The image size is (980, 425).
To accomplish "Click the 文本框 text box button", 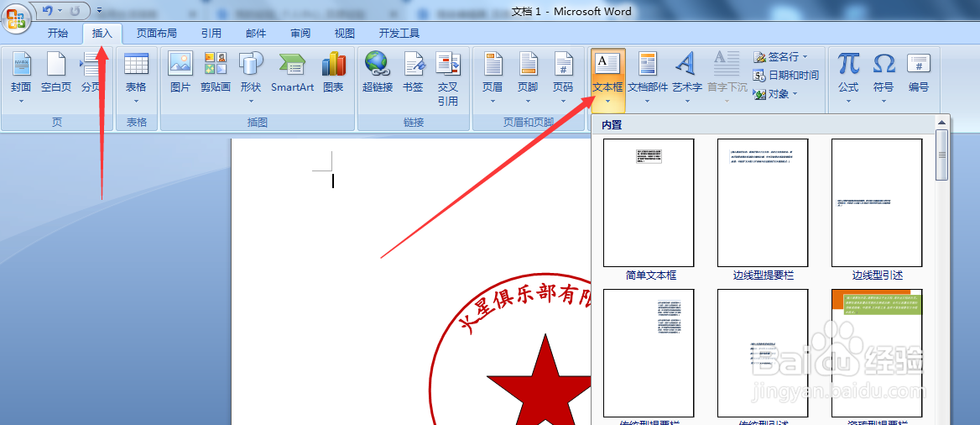I will pos(607,79).
